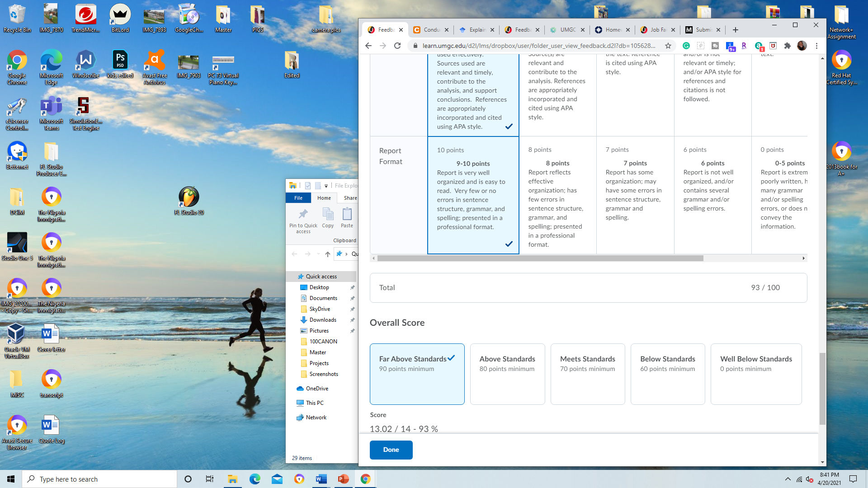Open the Chrome extensions puzzle icon
Image resolution: width=868 pixels, height=488 pixels.
click(788, 46)
